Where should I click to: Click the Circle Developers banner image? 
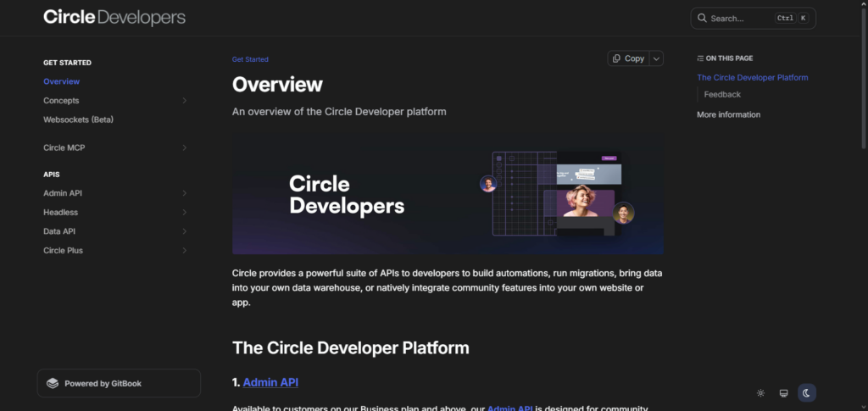(448, 193)
